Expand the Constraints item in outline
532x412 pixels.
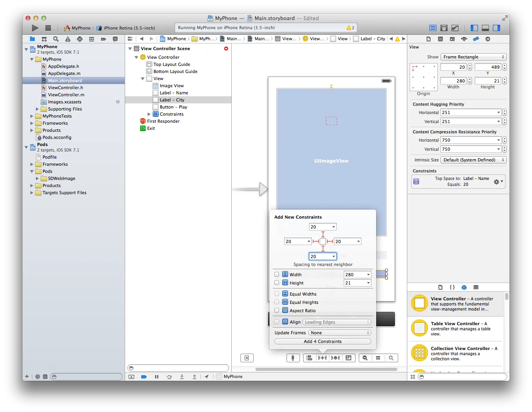(149, 114)
